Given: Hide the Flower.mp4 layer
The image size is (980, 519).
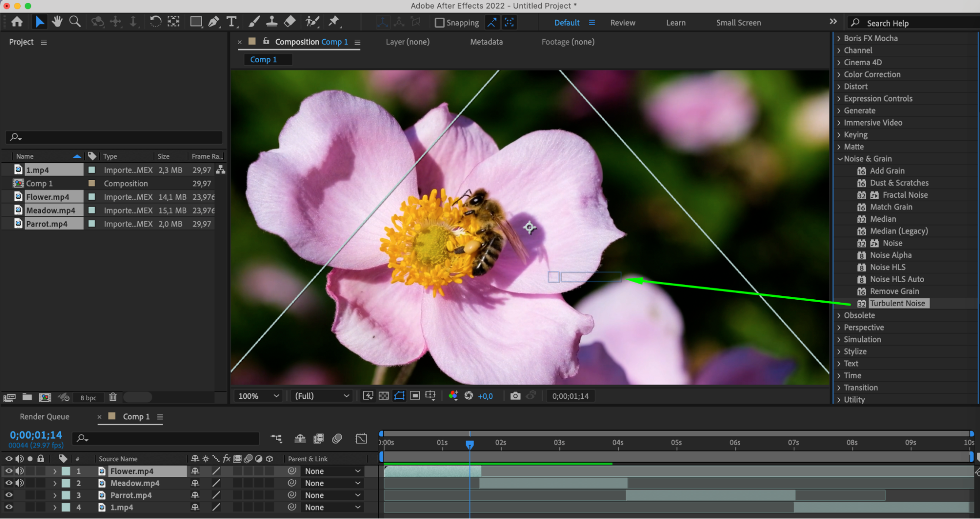Looking at the screenshot, I should click(9, 471).
